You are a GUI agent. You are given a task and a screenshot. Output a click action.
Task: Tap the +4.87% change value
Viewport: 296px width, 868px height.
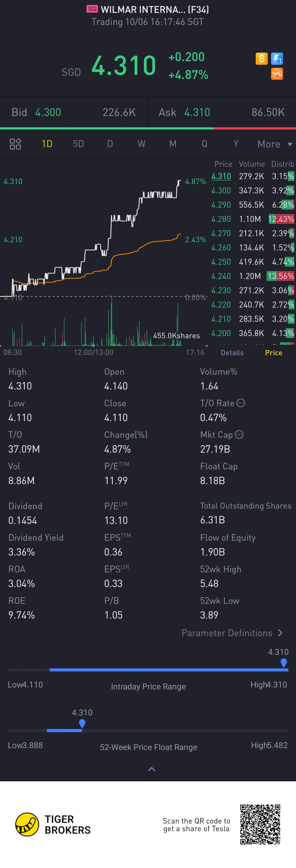pyautogui.click(x=188, y=75)
